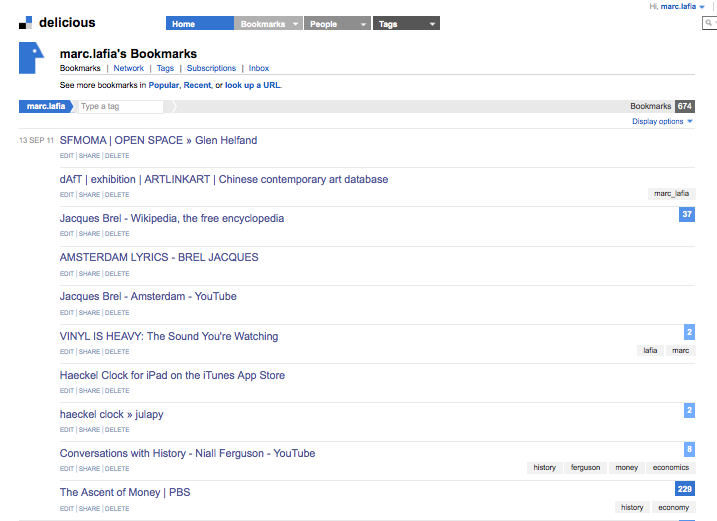Open dAfT exhibition ARTLINKART bookmark
This screenshot has width=717, height=521.
(224, 179)
